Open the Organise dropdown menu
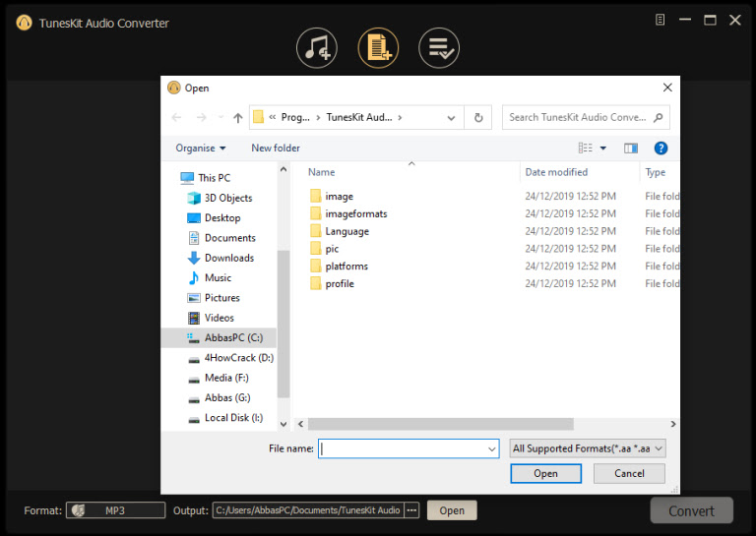756x536 pixels. [200, 148]
